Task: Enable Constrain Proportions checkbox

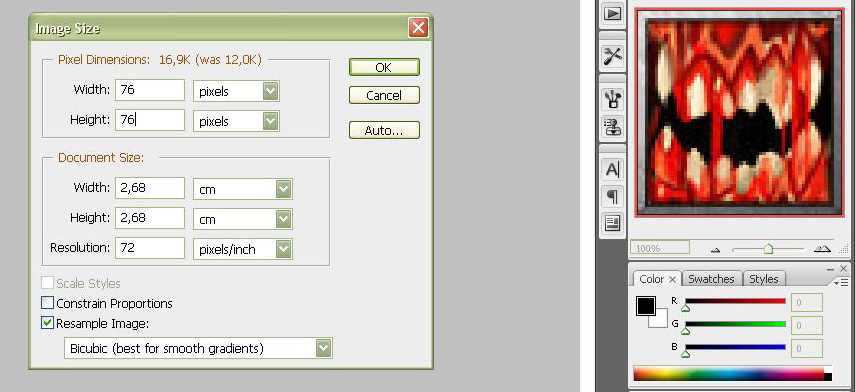Action: 47,303
